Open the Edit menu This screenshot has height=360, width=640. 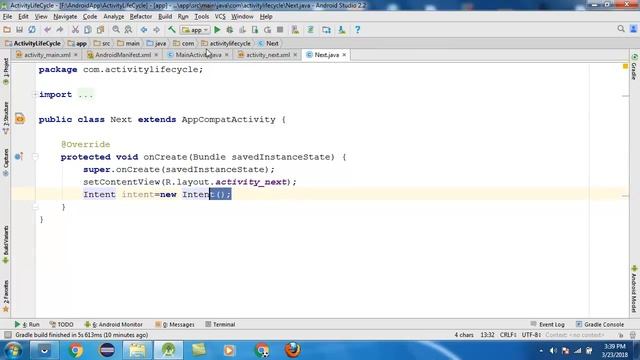(23, 17)
